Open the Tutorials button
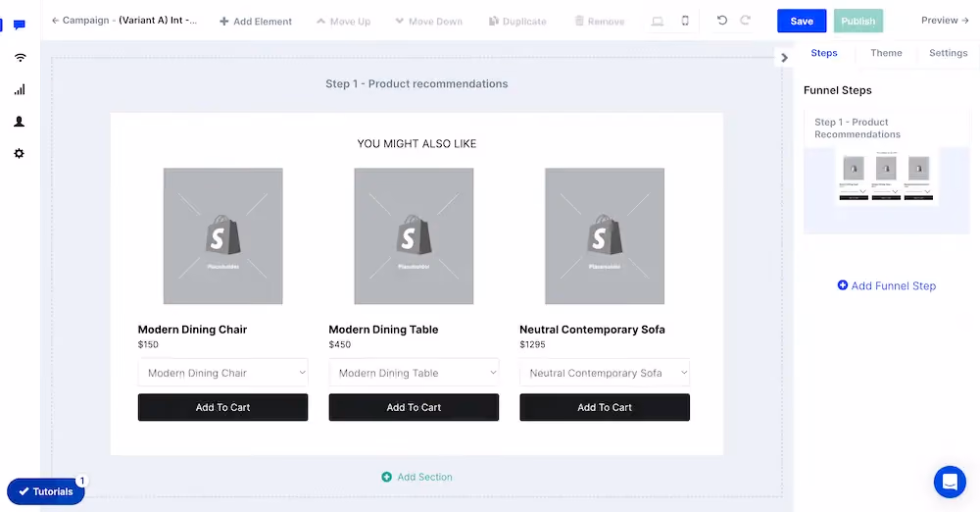980x512 pixels. (x=46, y=491)
